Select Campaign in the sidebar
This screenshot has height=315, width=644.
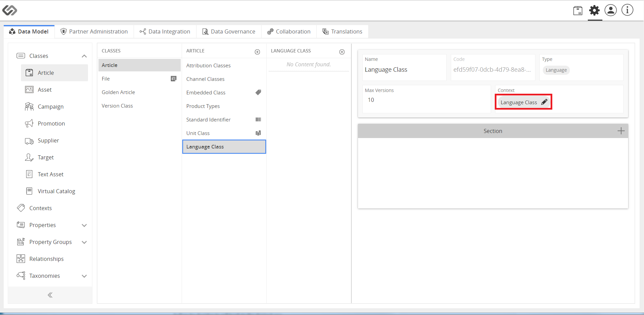[x=54, y=107]
